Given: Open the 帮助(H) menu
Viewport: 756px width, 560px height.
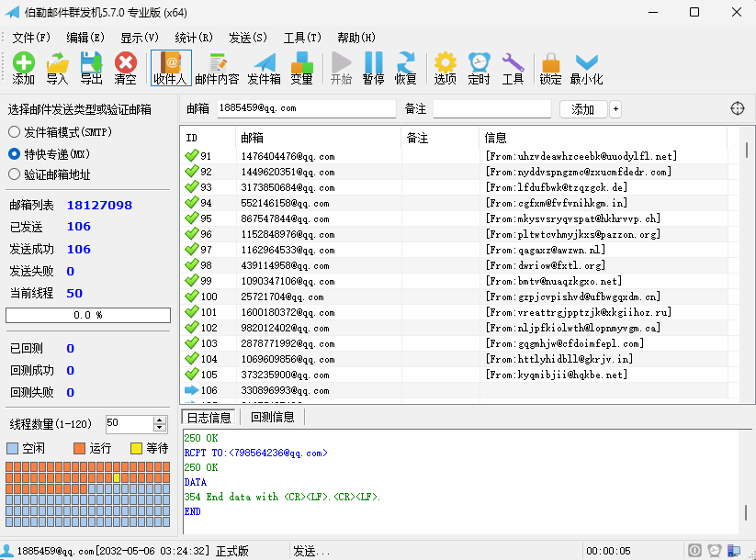Looking at the screenshot, I should pos(356,38).
